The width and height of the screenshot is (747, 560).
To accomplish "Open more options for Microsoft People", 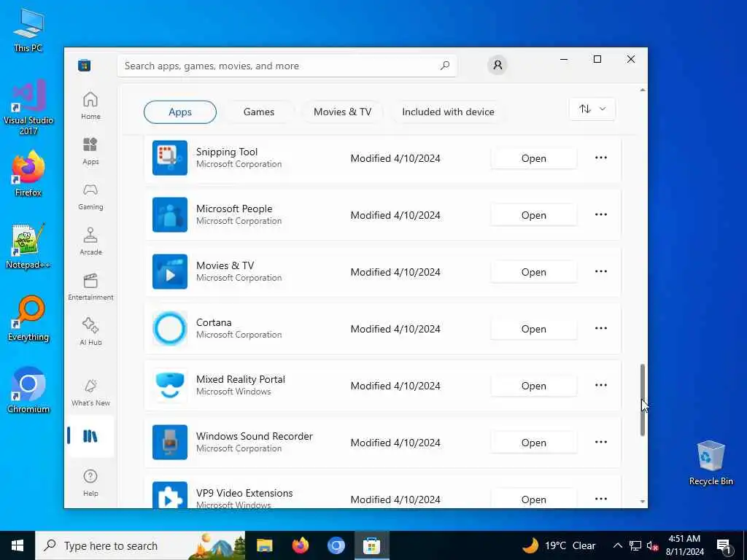I will coord(601,215).
